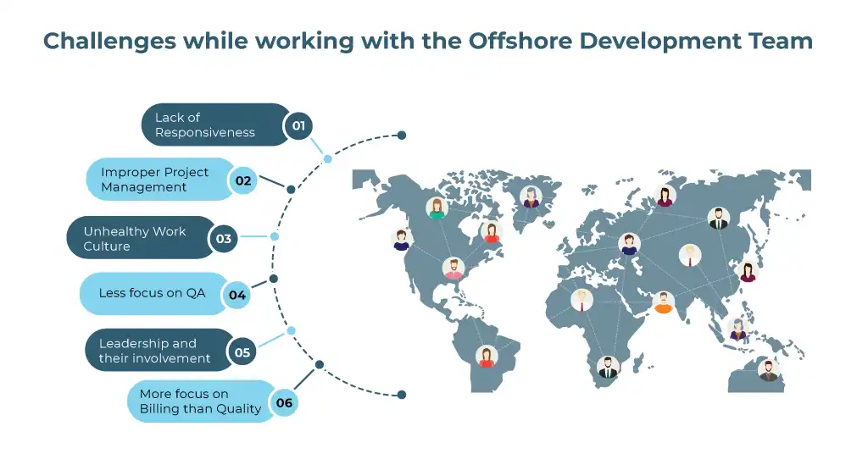Screen dimensions: 868x454
Task: Click the avatar on Greenland
Action: coord(531,197)
